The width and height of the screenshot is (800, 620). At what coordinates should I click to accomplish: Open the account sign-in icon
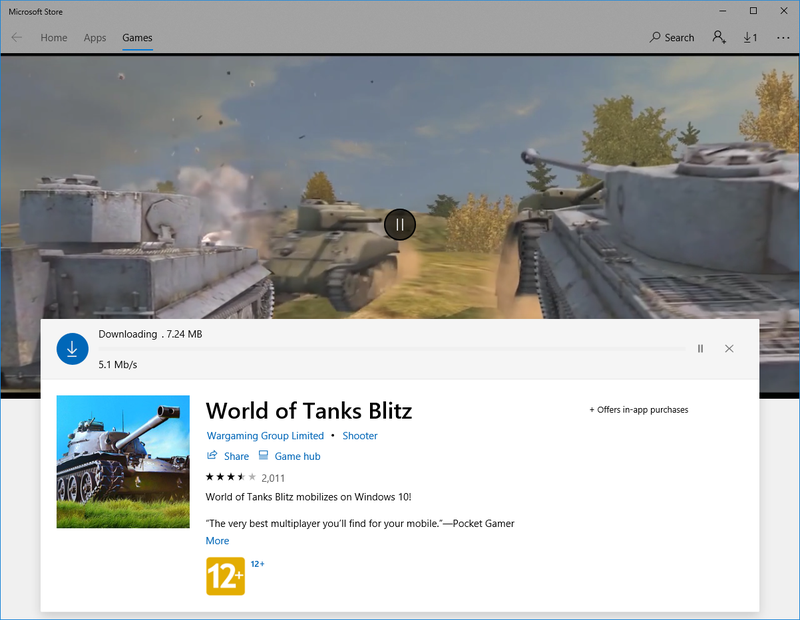[719, 37]
